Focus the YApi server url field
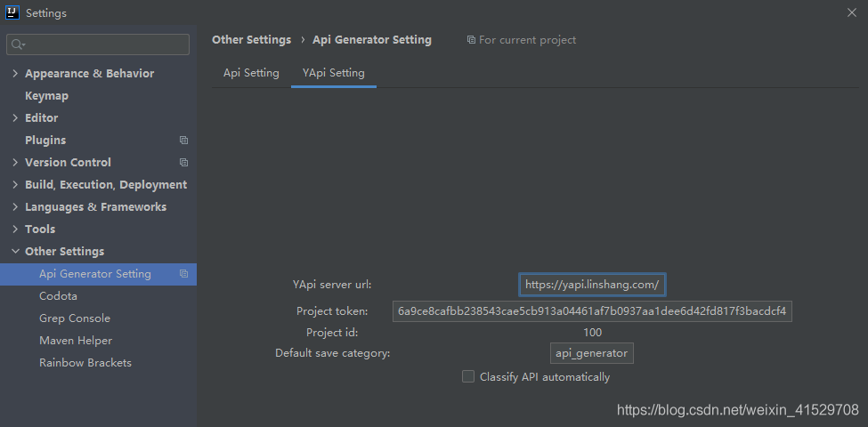The height and width of the screenshot is (427, 868). 592,285
